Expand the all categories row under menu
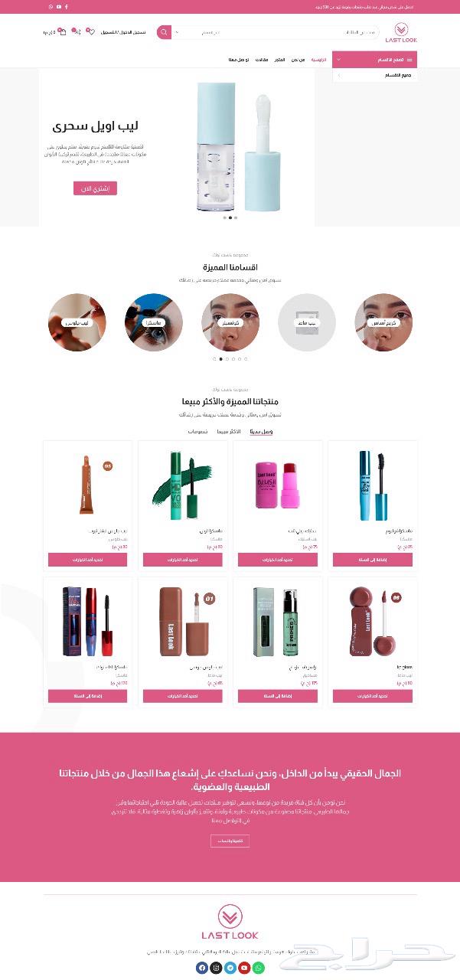The image size is (460, 980). (x=375, y=76)
